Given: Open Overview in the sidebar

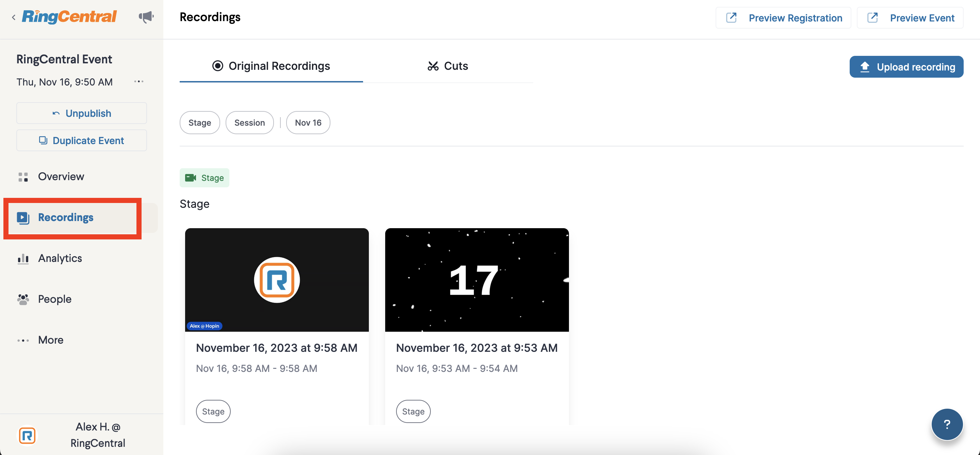Looking at the screenshot, I should click(x=61, y=177).
